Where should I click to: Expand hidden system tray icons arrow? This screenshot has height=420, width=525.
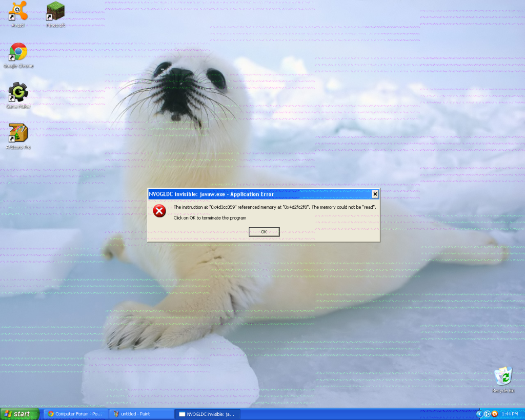479,414
